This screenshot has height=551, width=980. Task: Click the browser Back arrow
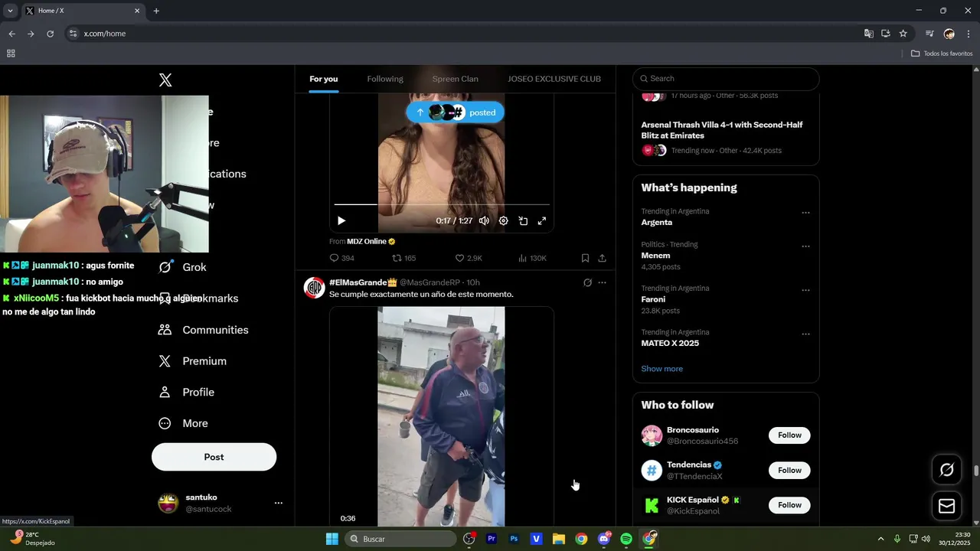(x=11, y=34)
